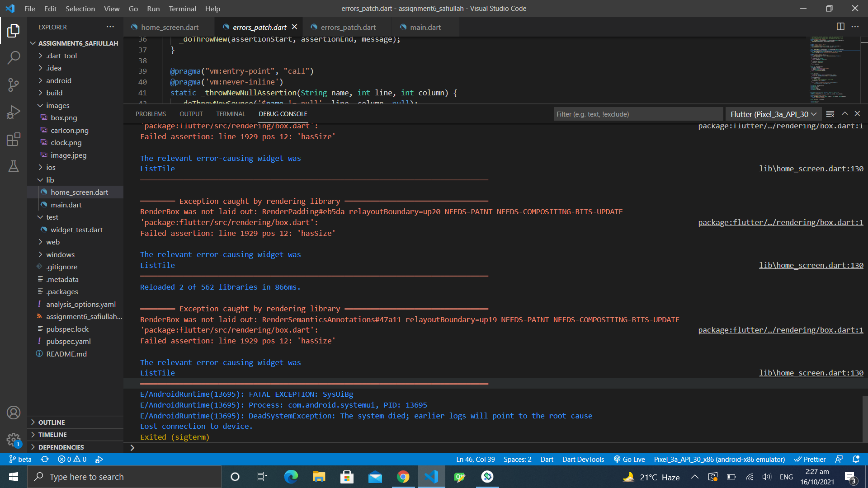
Task: Open the feedback icon in status bar
Action: [x=839, y=459]
